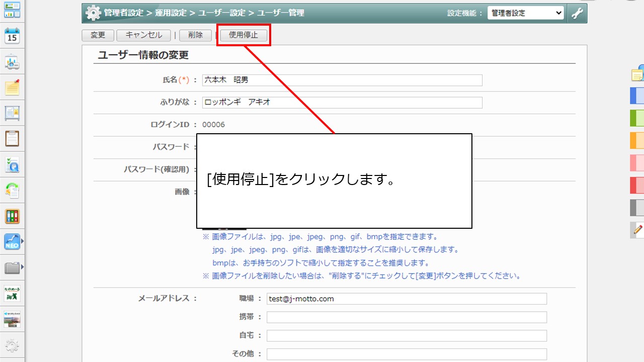Screen dimensions: 644x362
Task: Click the 使用停止 button
Action: pyautogui.click(x=244, y=35)
